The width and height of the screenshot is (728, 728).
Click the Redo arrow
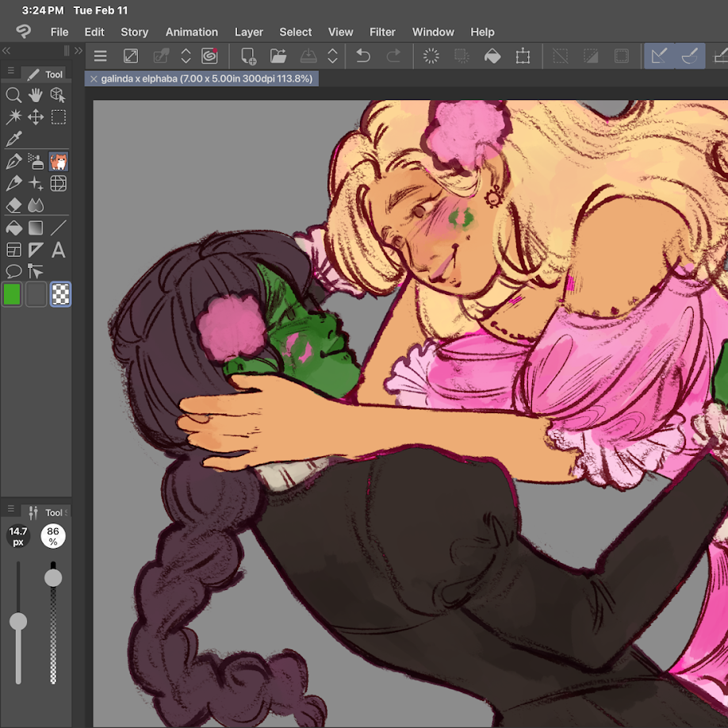tap(393, 56)
